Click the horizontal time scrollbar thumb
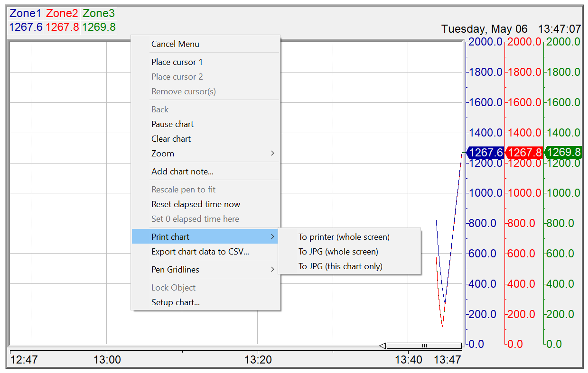The height and width of the screenshot is (373, 588). tap(424, 346)
